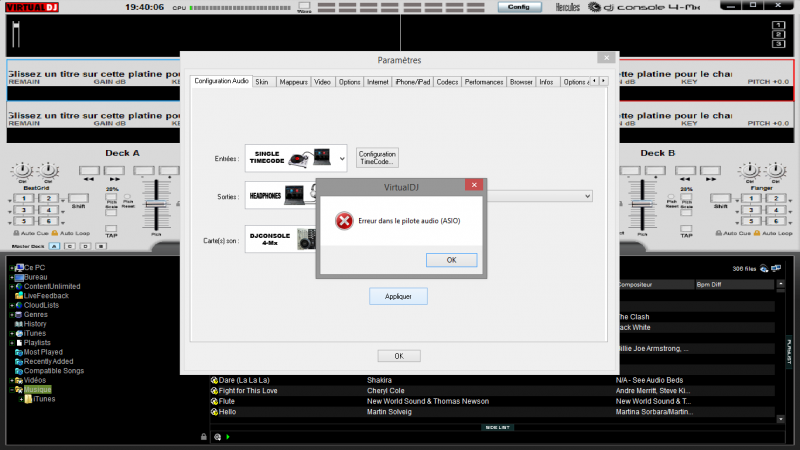Viewport: 800px width, 450px height.
Task: Click the Bureau desktop icon in browser tree
Action: 19,277
